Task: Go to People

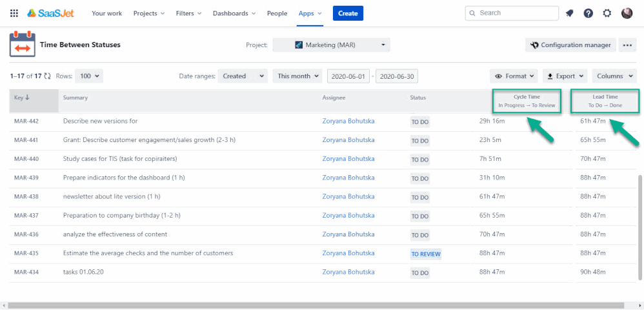Action: click(x=277, y=13)
